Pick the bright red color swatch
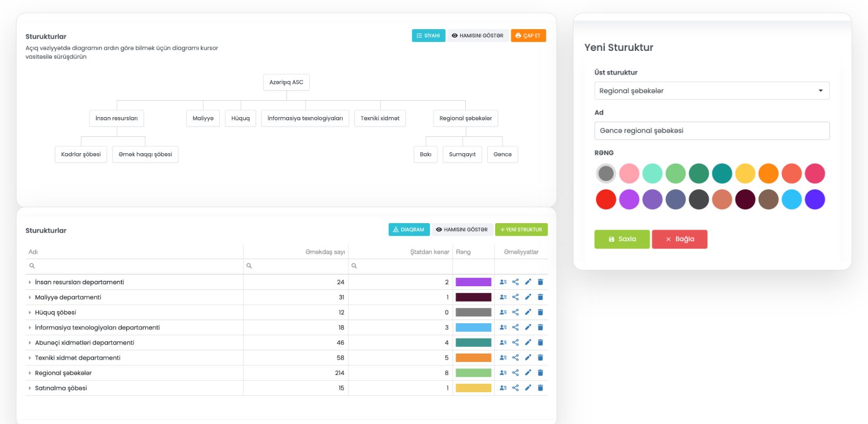This screenshot has width=868, height=424. (x=606, y=200)
